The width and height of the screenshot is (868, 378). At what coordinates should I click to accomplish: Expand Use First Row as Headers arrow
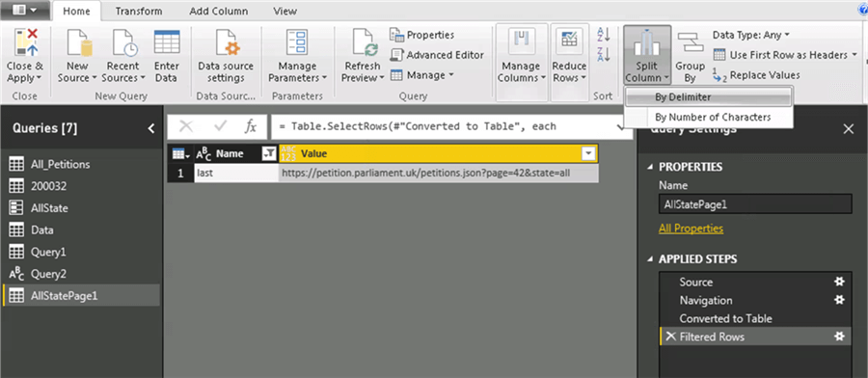tap(854, 55)
